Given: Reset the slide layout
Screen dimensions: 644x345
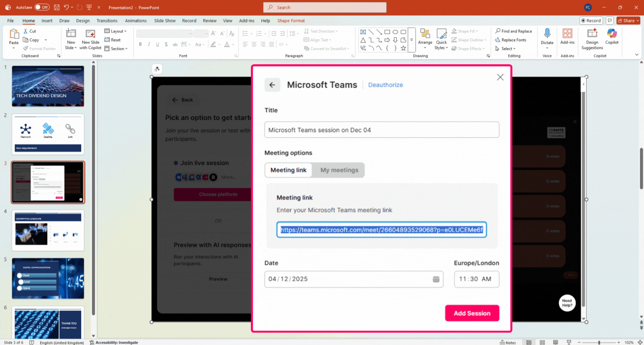Looking at the screenshot, I should pos(112,40).
